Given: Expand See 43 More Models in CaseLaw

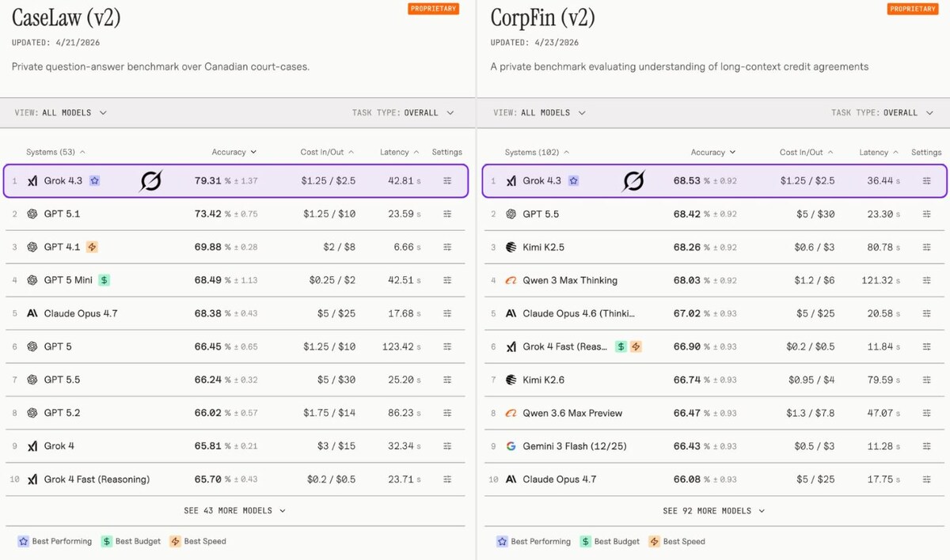Looking at the screenshot, I should [234, 511].
